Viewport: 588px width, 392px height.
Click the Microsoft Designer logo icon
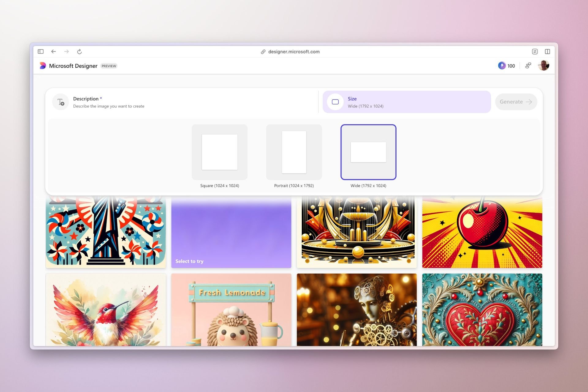pyautogui.click(x=42, y=66)
